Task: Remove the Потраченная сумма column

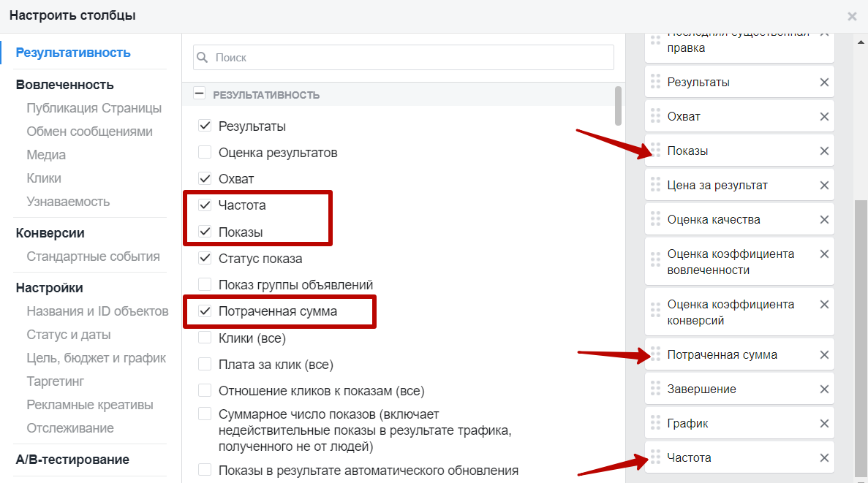Action: pos(823,354)
